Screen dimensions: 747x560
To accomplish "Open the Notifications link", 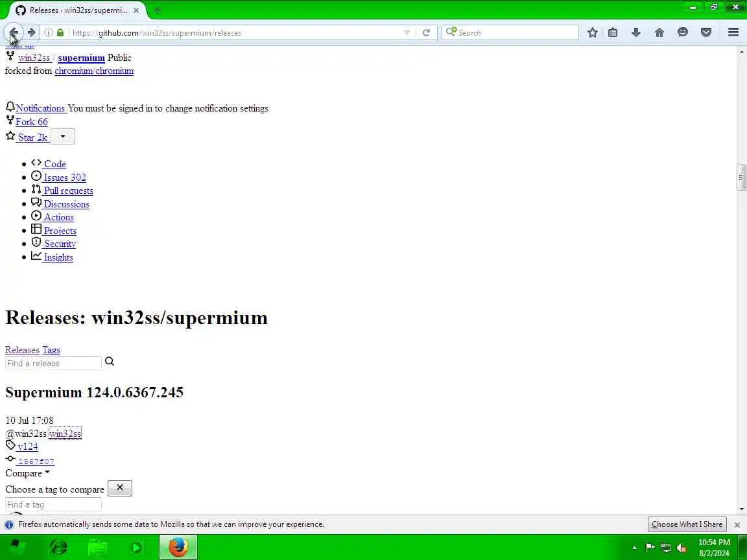I will pyautogui.click(x=40, y=108).
